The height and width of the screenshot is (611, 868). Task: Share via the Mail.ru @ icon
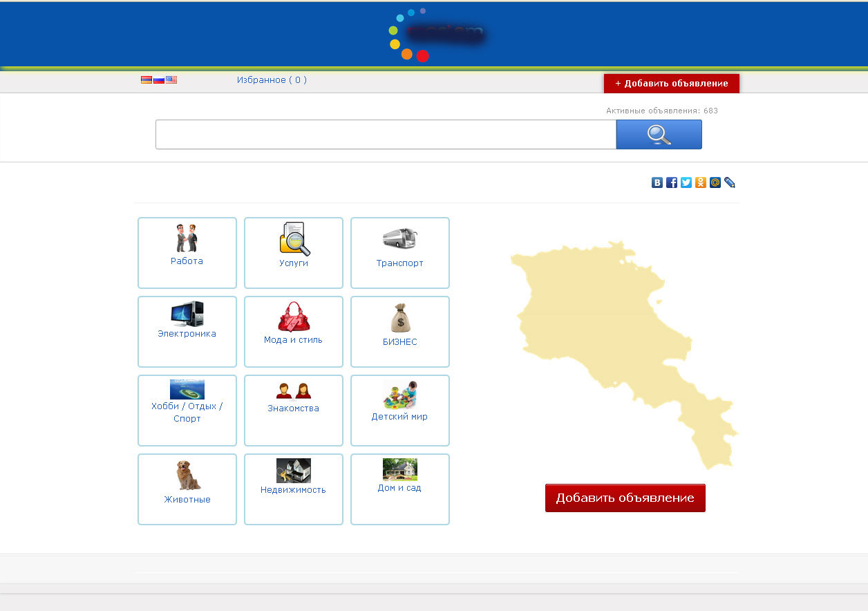(715, 182)
